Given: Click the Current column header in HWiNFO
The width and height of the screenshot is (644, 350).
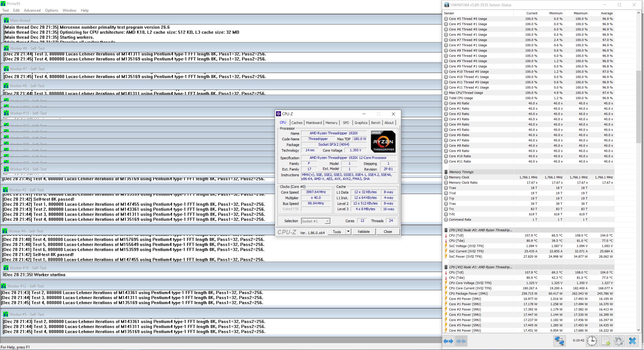Looking at the screenshot, I should [526, 13].
